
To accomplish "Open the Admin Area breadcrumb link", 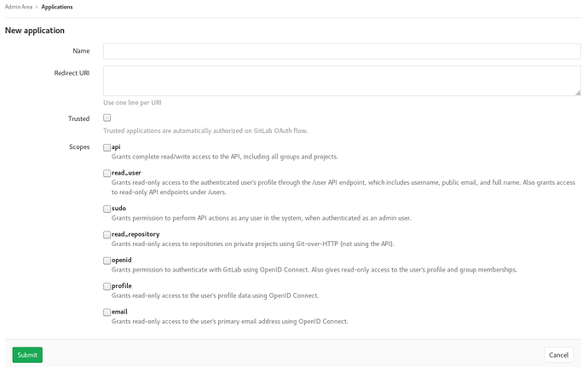I will point(19,7).
